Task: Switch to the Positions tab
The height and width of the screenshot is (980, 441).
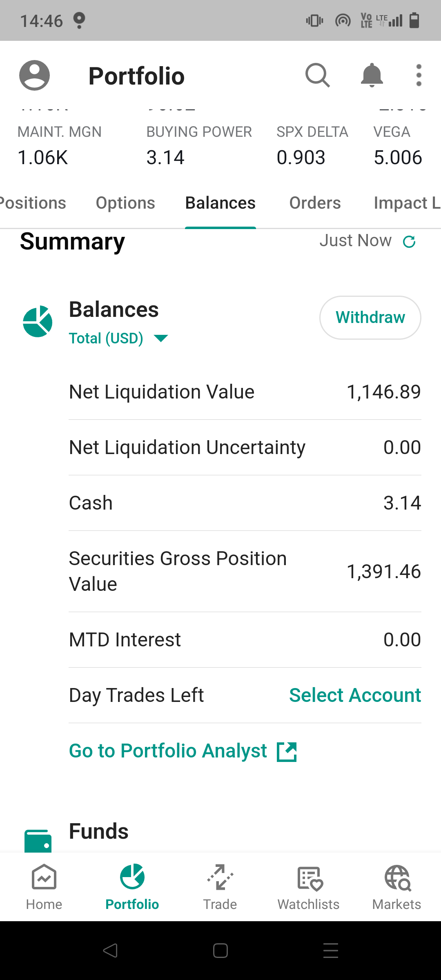Action: point(33,203)
